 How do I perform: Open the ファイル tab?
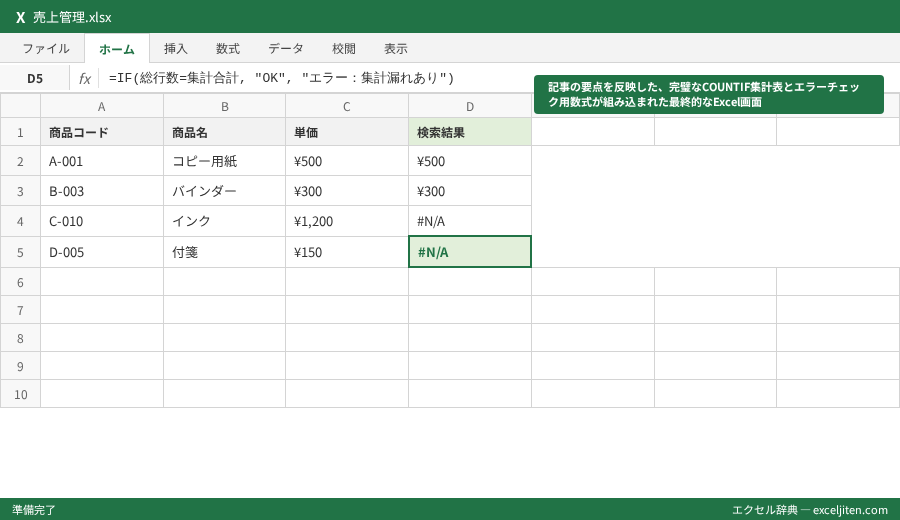(x=46, y=49)
